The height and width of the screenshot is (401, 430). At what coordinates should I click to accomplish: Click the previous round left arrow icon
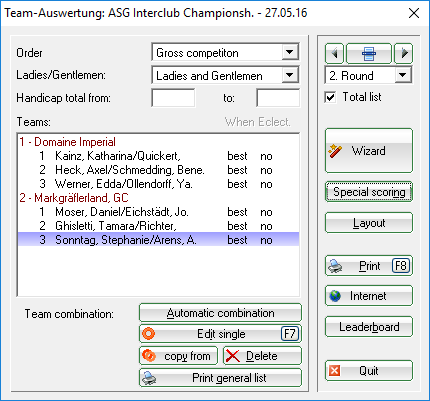tap(334, 53)
